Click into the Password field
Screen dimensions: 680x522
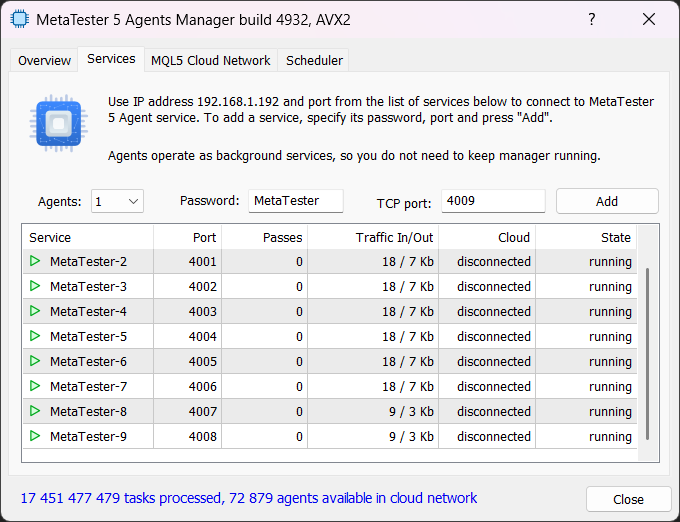tap(296, 201)
